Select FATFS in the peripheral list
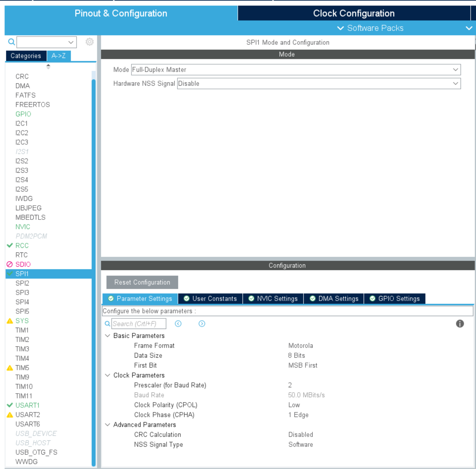Image resolution: width=476 pixels, height=469 pixels. (25, 95)
